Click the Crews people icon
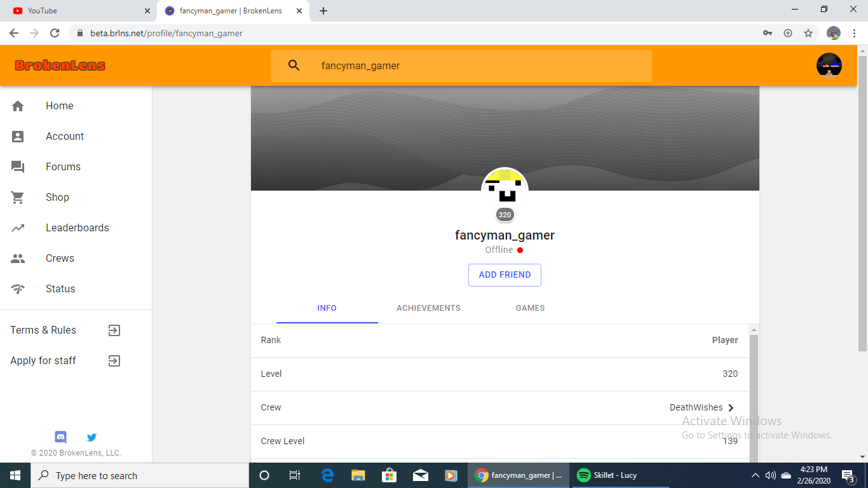Image resolution: width=868 pixels, height=488 pixels. pos(18,259)
